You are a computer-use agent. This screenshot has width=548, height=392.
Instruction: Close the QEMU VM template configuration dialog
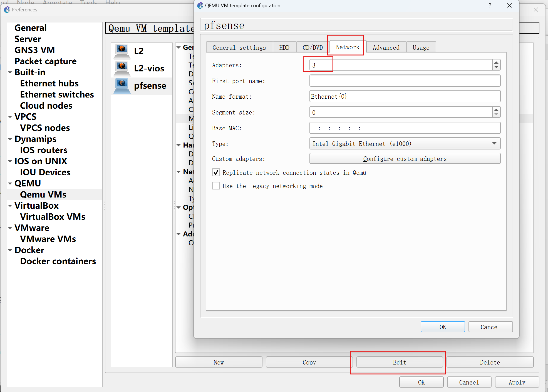pos(509,6)
